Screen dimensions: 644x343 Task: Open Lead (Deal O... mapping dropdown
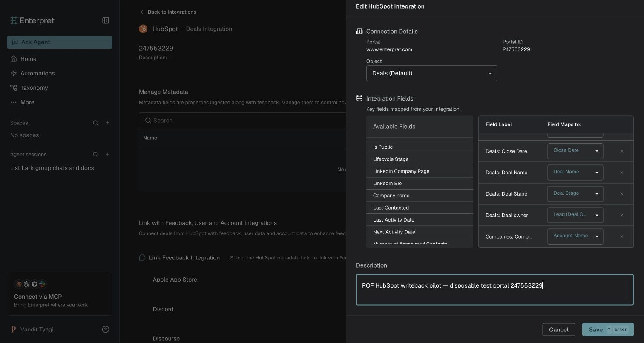tap(575, 215)
